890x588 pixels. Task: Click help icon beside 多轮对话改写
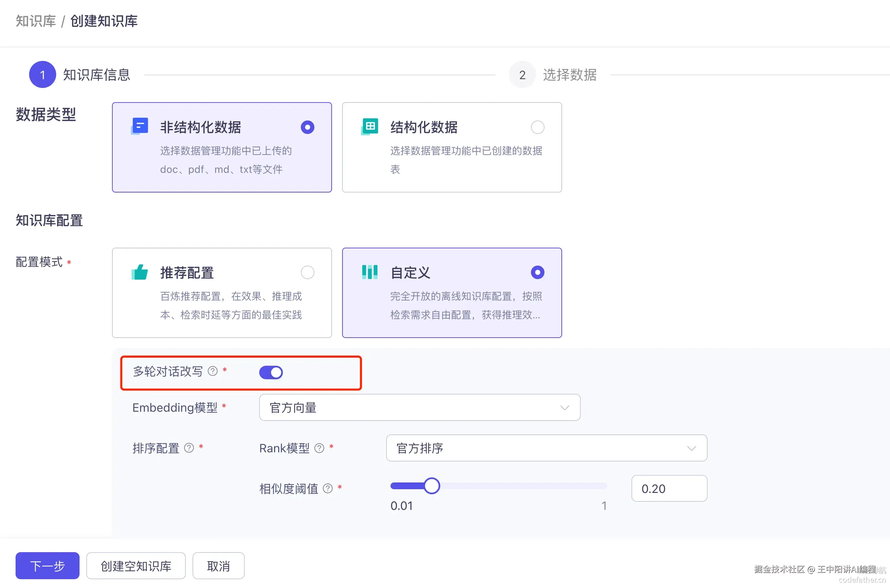(213, 371)
